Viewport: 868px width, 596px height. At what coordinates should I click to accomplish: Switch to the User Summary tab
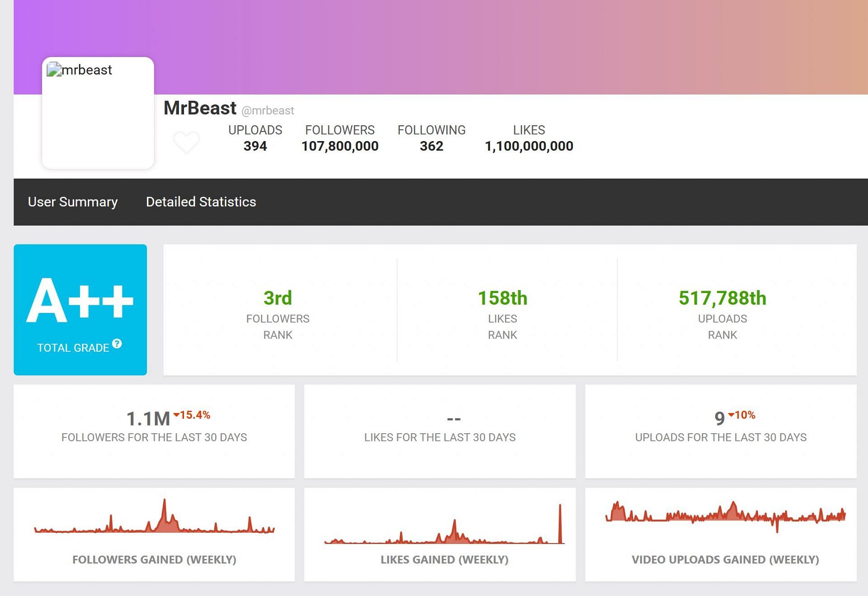coord(73,202)
